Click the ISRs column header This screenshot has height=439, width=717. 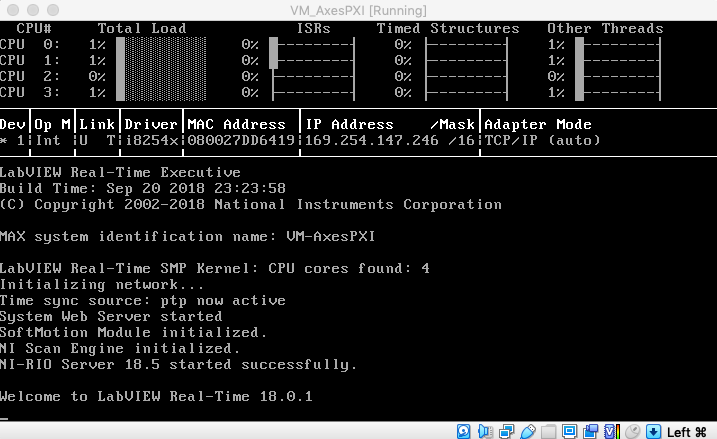pyautogui.click(x=314, y=28)
